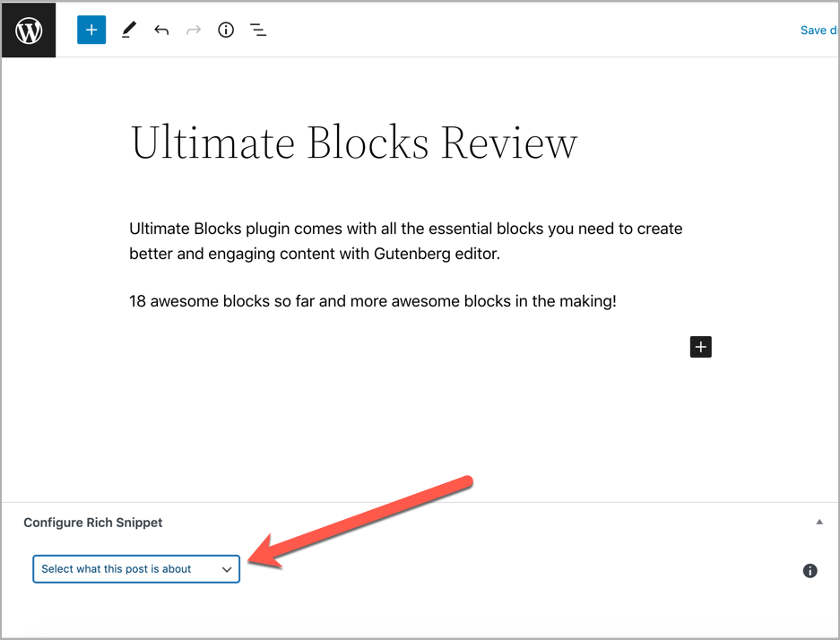Screen dimensions: 840x640
Task: Collapse the Configure Rich Snippet panel triangle
Action: pyautogui.click(x=818, y=522)
